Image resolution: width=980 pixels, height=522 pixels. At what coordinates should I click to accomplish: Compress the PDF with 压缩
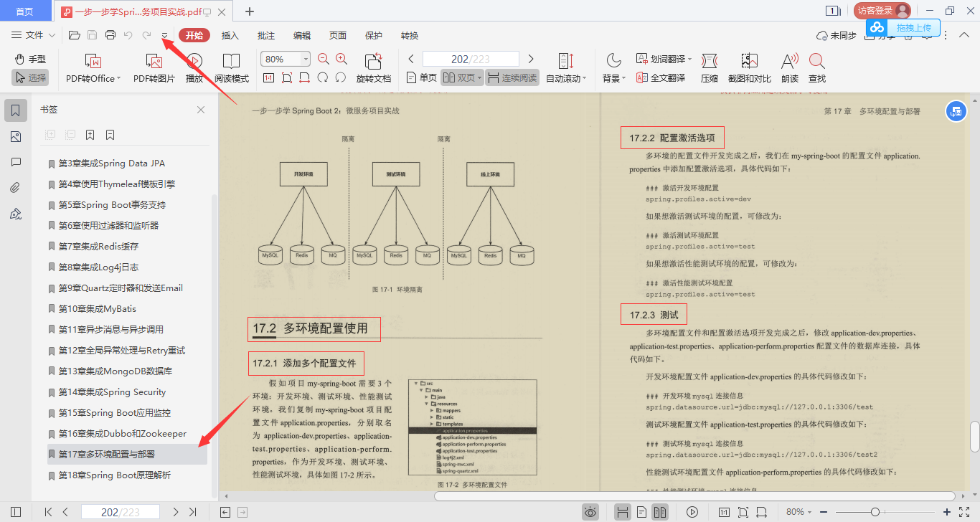[x=710, y=69]
